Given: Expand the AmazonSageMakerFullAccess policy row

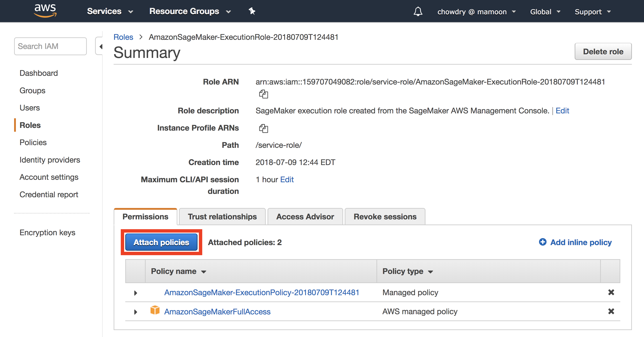Looking at the screenshot, I should pyautogui.click(x=136, y=312).
